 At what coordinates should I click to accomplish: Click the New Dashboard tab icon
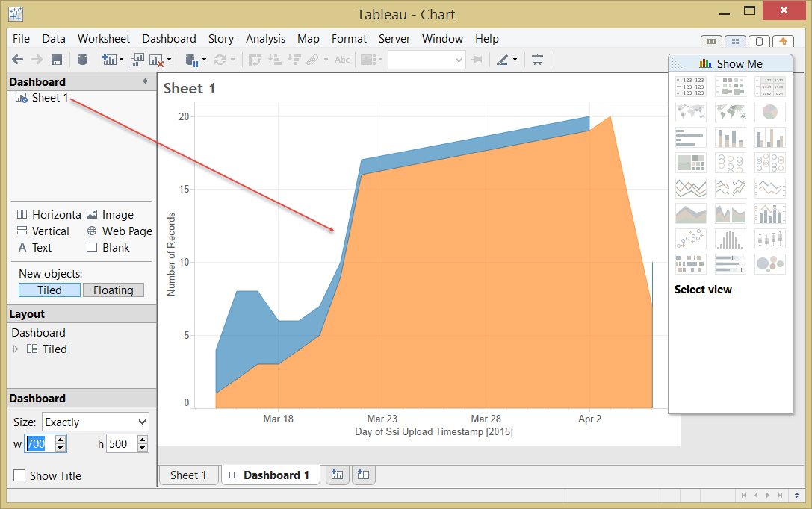[364, 475]
